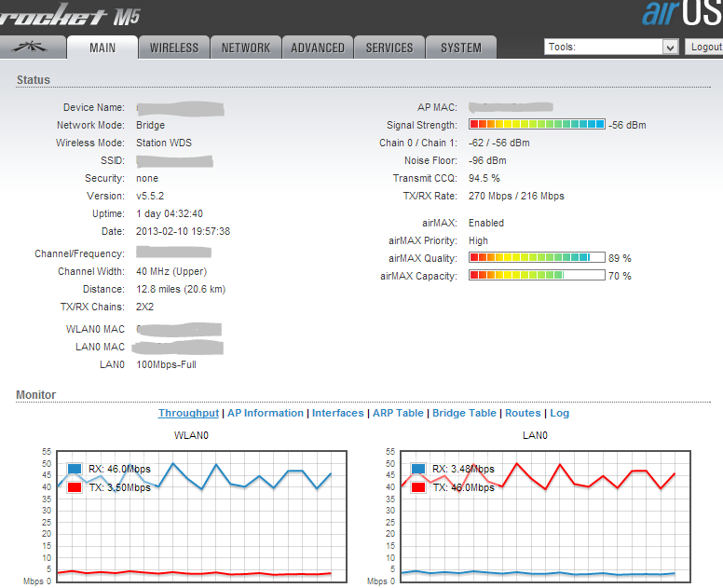Open the Ubiquiti logo tab

[x=31, y=47]
